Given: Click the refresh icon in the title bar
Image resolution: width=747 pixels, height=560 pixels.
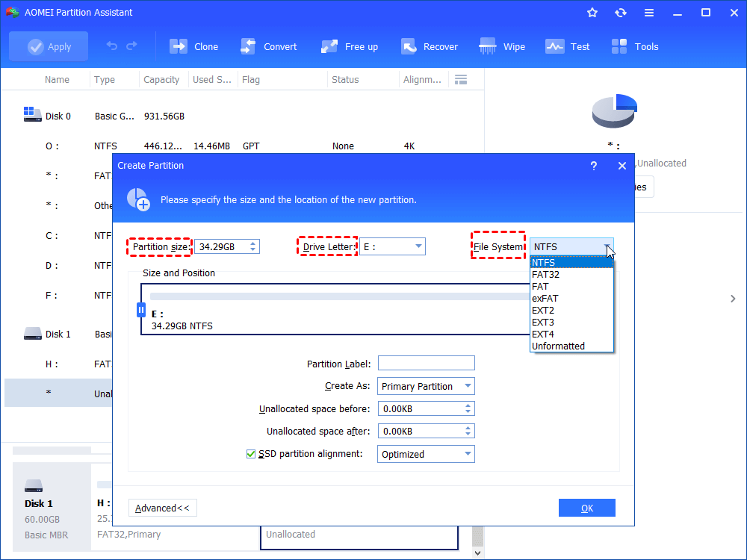Looking at the screenshot, I should pos(620,12).
